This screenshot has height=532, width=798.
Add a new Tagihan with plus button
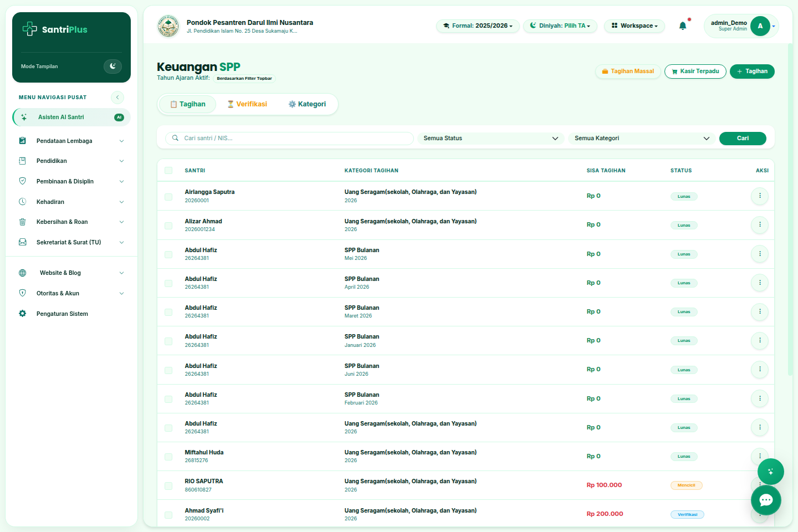(752, 71)
